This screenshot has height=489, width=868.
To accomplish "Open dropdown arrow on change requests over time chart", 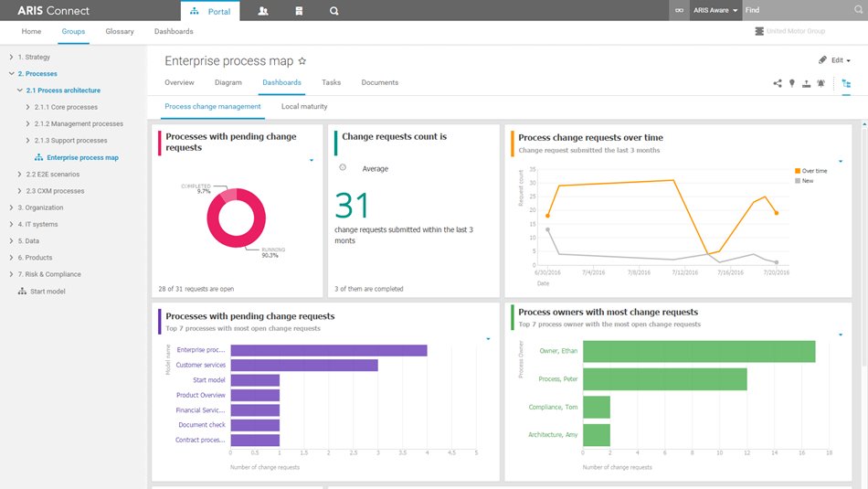I will (841, 161).
